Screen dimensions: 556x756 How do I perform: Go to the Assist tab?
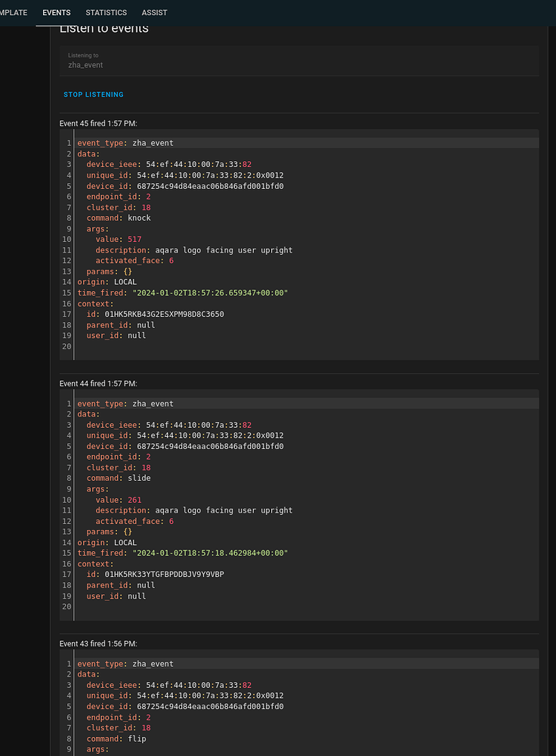click(x=154, y=13)
